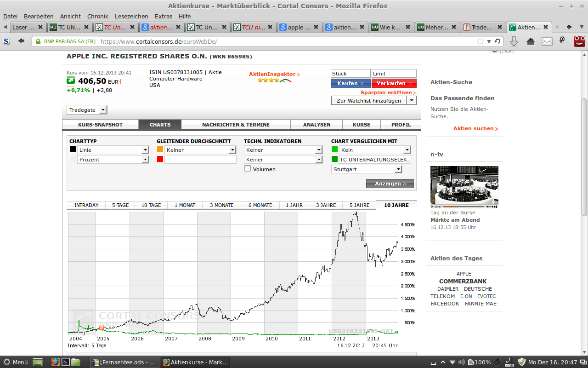Click the red smiley add-on icon
The height and width of the screenshot is (368, 588).
tap(579, 40)
